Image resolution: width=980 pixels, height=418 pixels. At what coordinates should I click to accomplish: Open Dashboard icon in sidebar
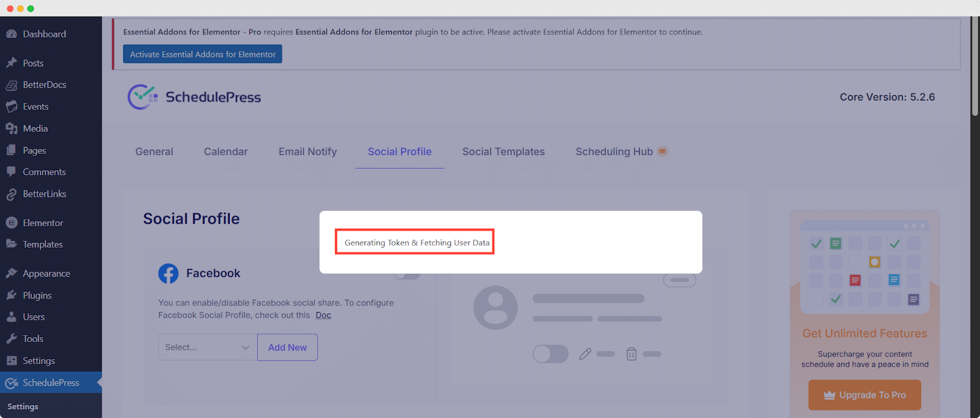coord(11,34)
